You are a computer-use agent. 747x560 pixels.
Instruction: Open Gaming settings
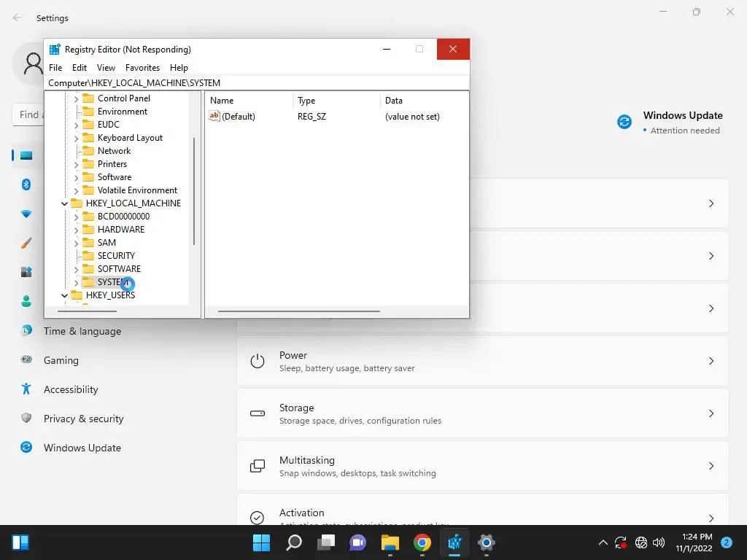tap(61, 360)
